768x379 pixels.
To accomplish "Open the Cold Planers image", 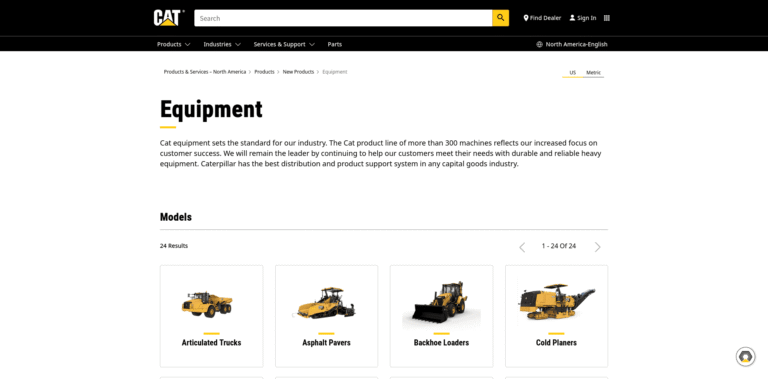I will (556, 303).
